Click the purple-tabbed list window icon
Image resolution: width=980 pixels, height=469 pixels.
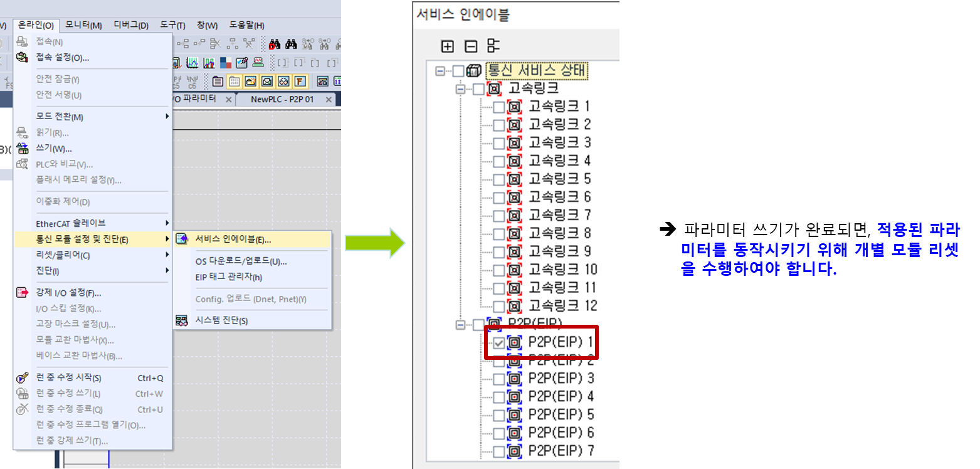click(x=218, y=81)
